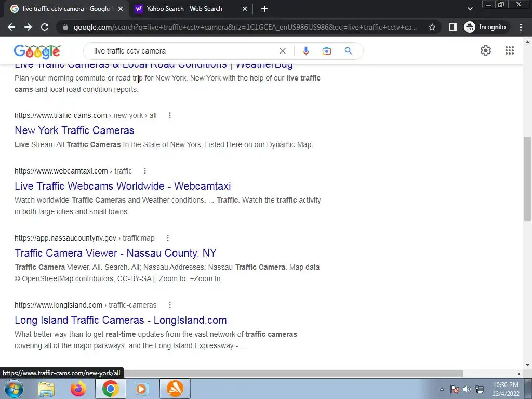This screenshot has height=399, width=532.
Task: Go to Google home via logo
Action: pos(37,51)
